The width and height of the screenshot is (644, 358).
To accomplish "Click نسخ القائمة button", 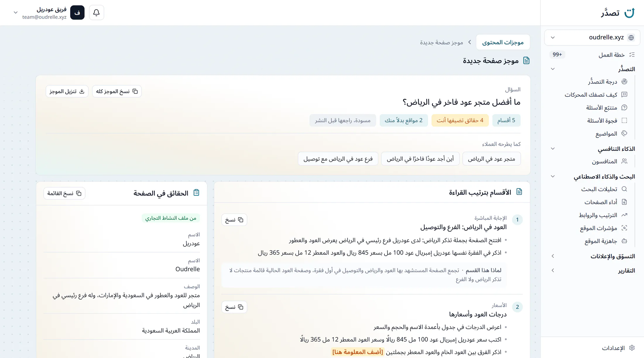I will point(64,193).
